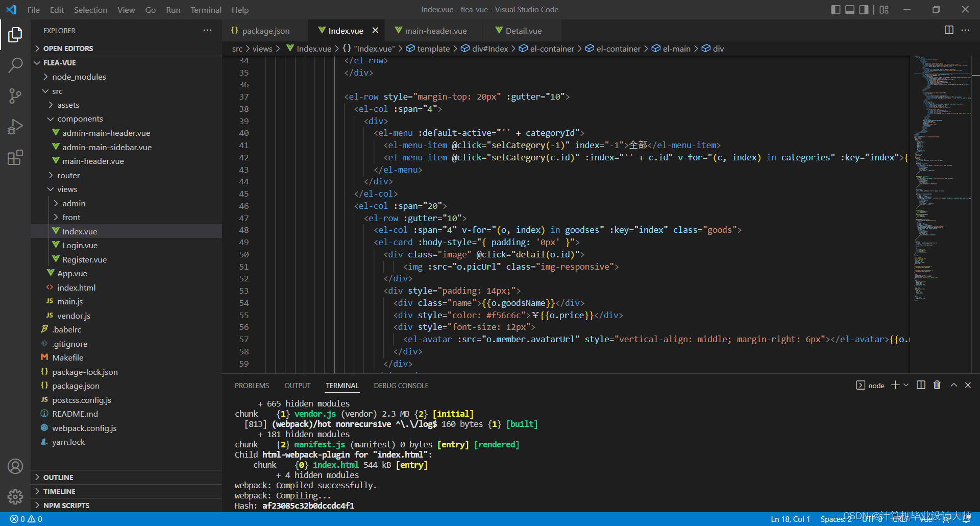
Task: Maximize the panel size with chevron
Action: click(953, 385)
